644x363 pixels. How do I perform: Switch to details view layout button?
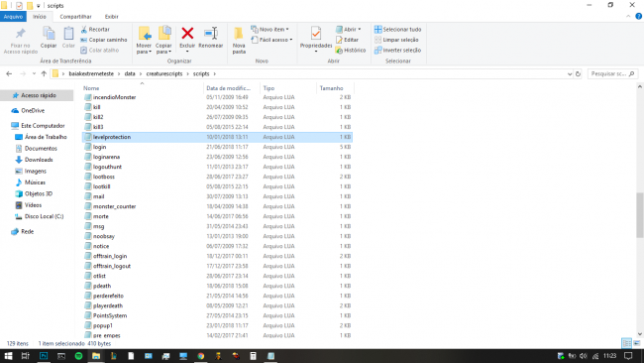(x=626, y=343)
